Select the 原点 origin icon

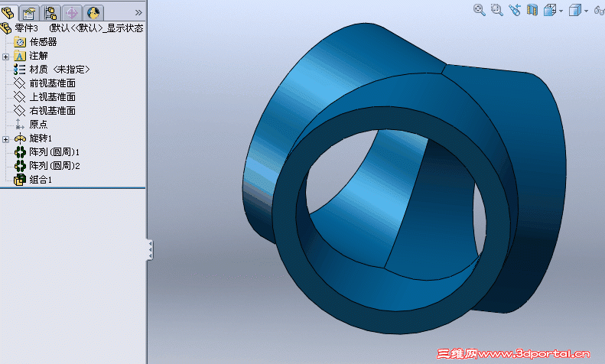(x=20, y=124)
